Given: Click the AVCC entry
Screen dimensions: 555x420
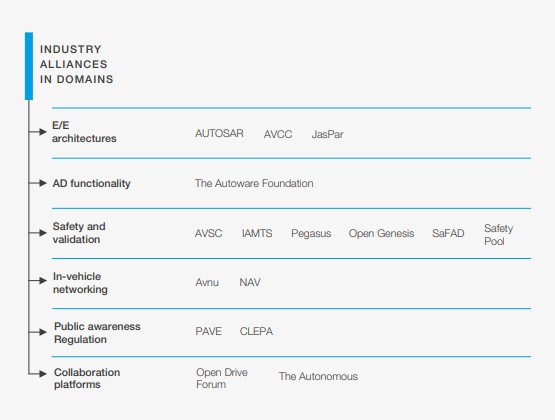Looking at the screenshot, I should coord(278,134).
